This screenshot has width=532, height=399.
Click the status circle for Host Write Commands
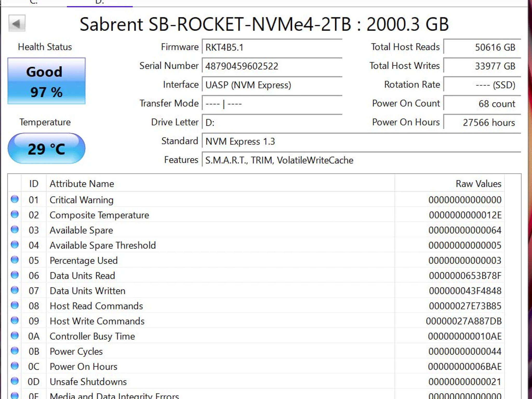[x=15, y=320]
